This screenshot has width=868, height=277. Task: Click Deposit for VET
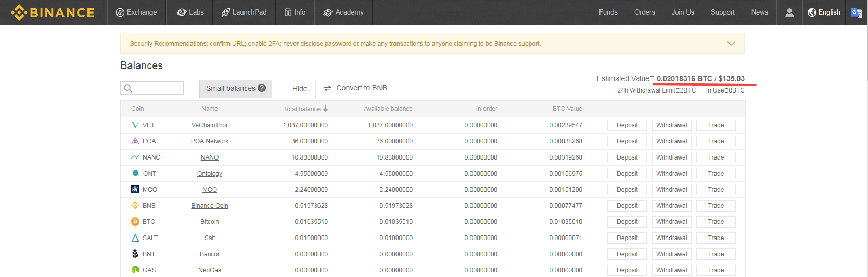tap(627, 125)
